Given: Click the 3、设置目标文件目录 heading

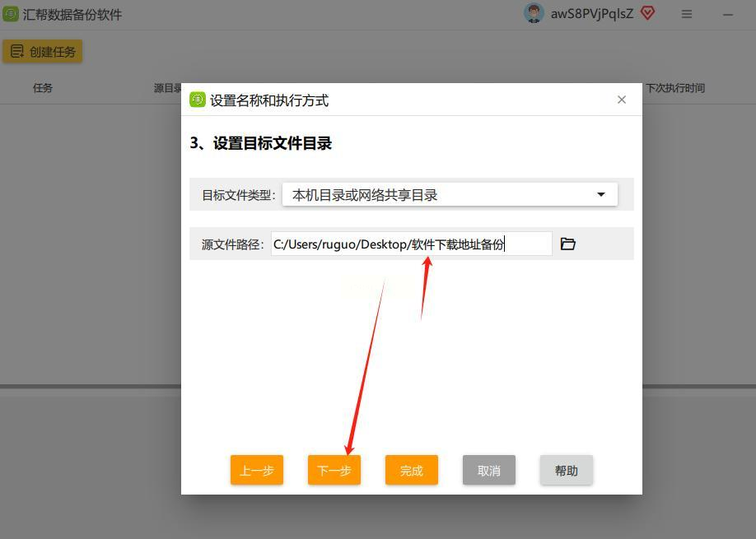Looking at the screenshot, I should click(x=261, y=143).
